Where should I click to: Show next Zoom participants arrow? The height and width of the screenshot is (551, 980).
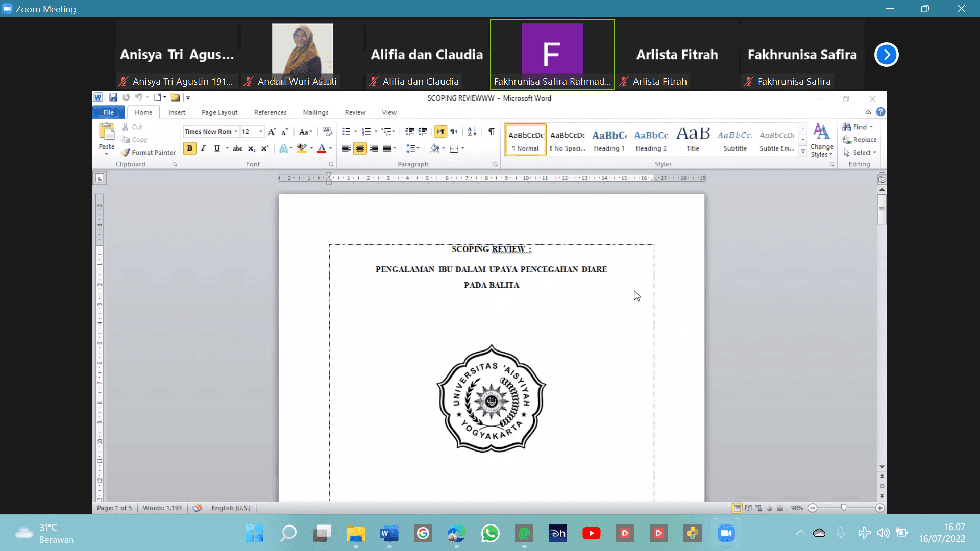(886, 55)
